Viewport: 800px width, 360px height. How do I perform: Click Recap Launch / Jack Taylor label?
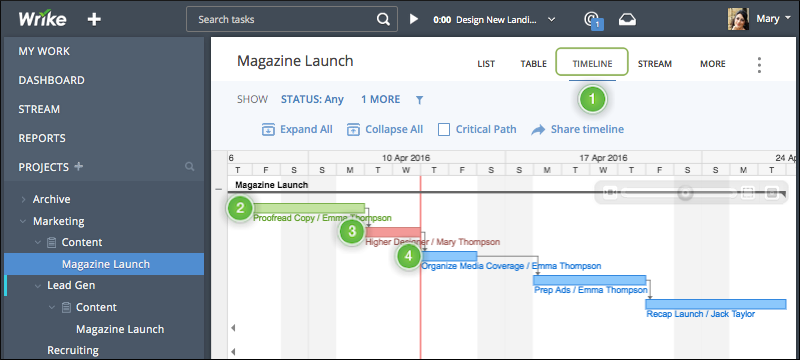point(701,314)
